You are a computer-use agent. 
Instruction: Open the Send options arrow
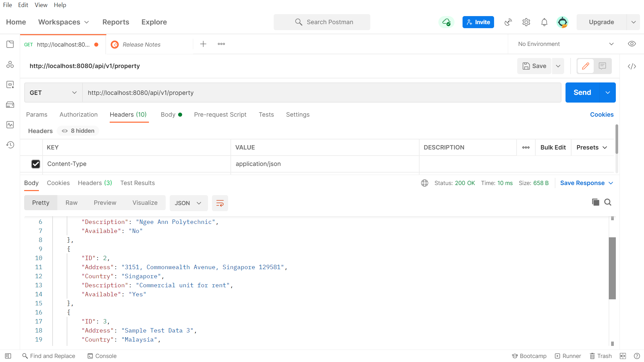(607, 93)
